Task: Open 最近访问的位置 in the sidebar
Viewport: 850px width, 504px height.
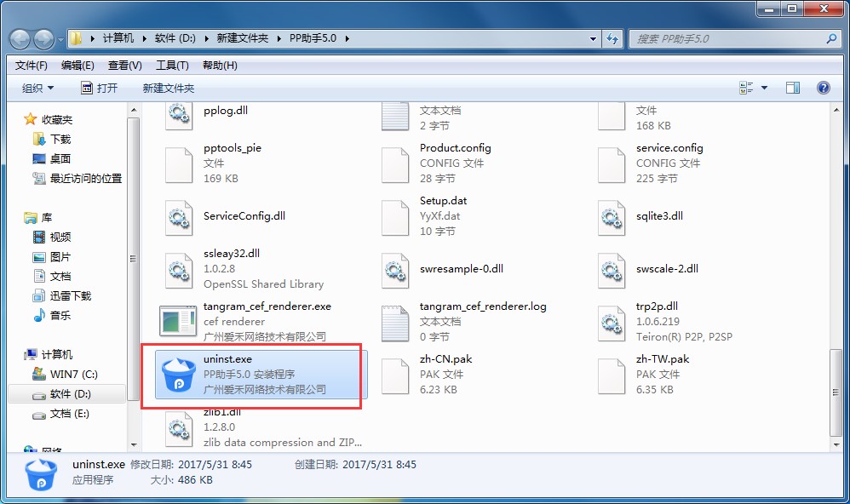Action: pyautogui.click(x=78, y=178)
